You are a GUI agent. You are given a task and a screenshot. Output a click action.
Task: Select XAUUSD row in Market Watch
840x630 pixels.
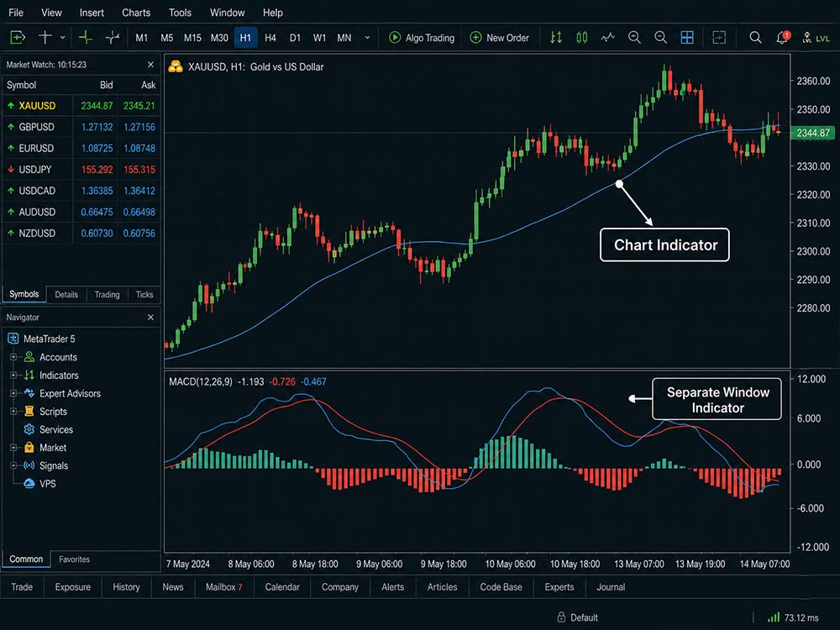81,106
